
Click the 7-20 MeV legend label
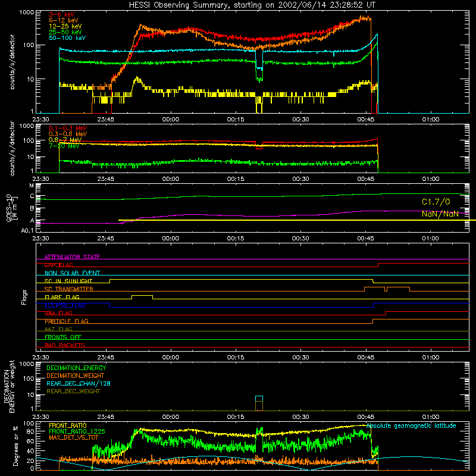point(64,146)
